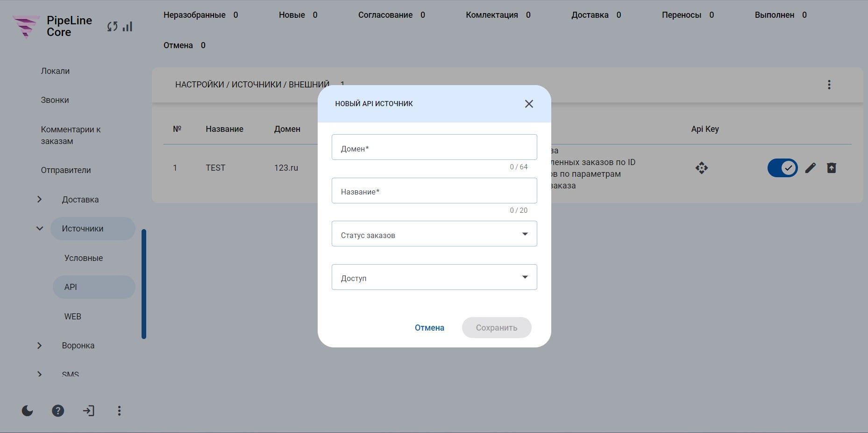Click the 123.ru domain cell
The width and height of the screenshot is (868, 433).
[x=286, y=168]
